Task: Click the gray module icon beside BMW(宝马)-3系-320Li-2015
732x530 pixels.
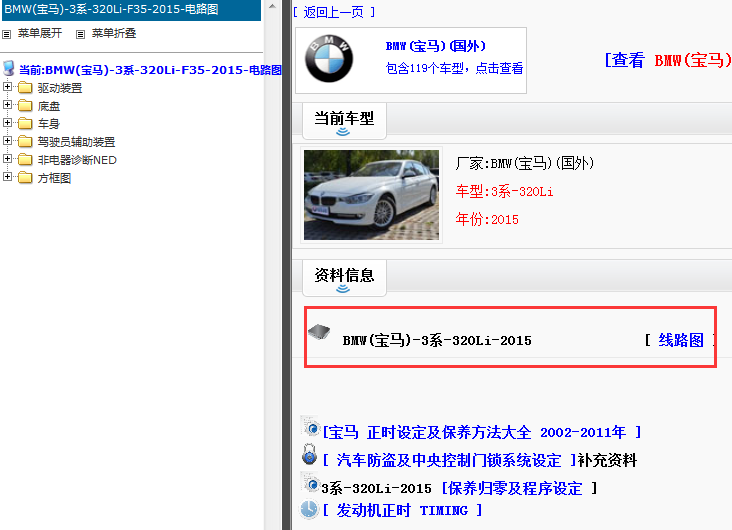Action: pos(319,332)
